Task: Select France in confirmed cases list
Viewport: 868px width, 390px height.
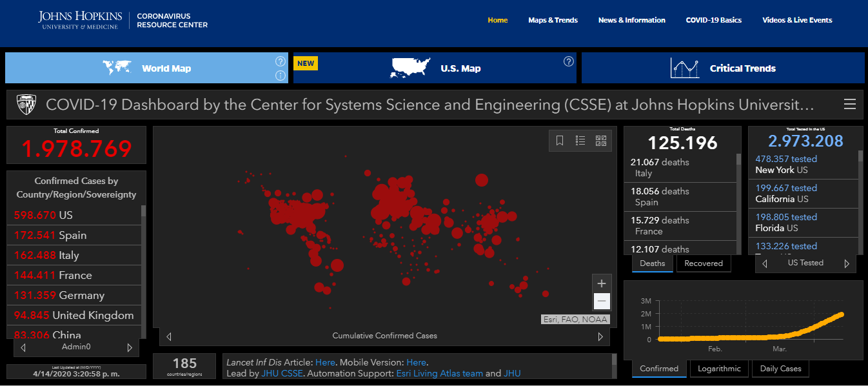Action: (x=74, y=275)
